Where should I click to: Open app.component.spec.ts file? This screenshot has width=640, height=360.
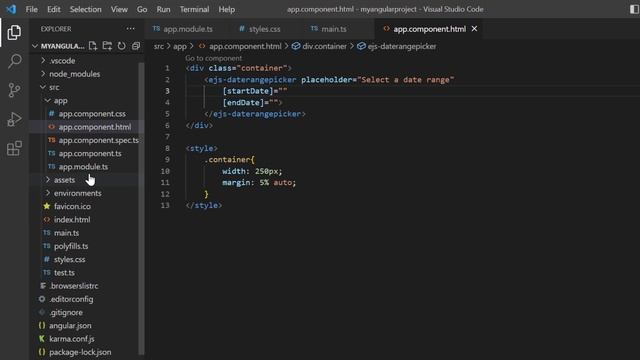[x=98, y=140]
